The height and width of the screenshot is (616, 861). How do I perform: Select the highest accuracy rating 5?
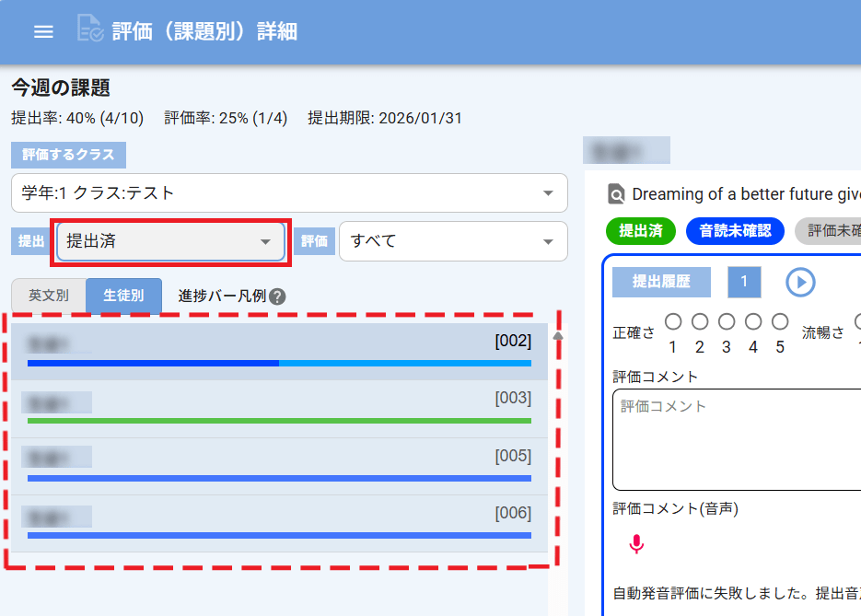coord(781,320)
